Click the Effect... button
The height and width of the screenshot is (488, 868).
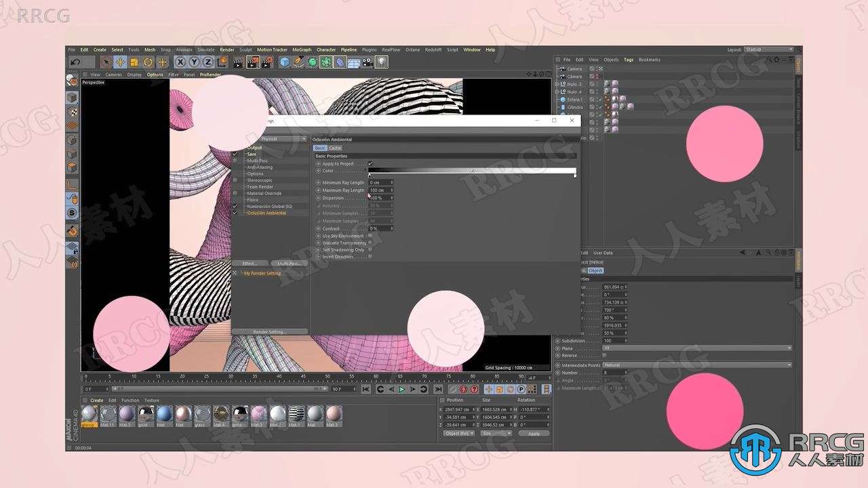point(250,264)
